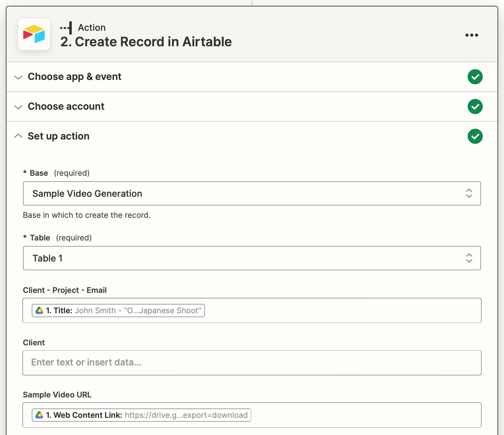Click Google Drive icon in Title pill

click(39, 310)
